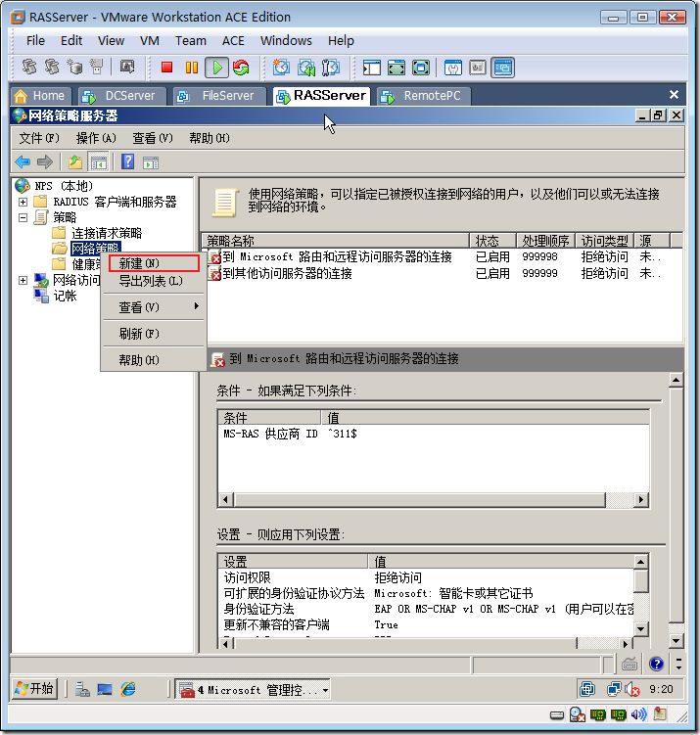The height and width of the screenshot is (735, 700).
Task: Click the appliance view icon in VMware toolbar
Action: (x=478, y=68)
